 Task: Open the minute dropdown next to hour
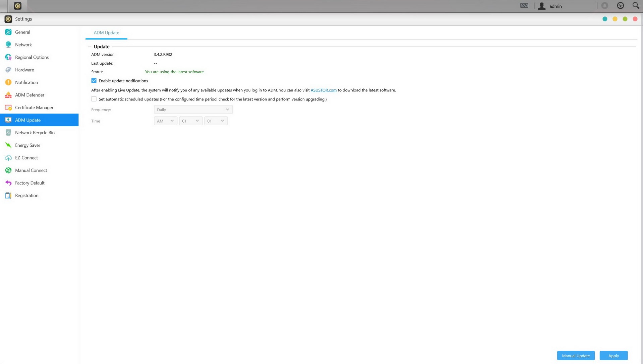[x=216, y=121]
